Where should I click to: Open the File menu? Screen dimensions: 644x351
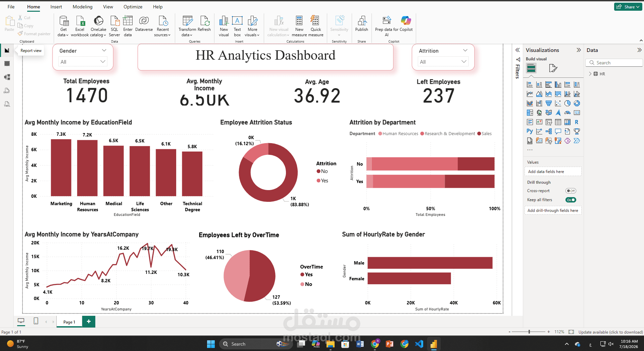click(11, 7)
